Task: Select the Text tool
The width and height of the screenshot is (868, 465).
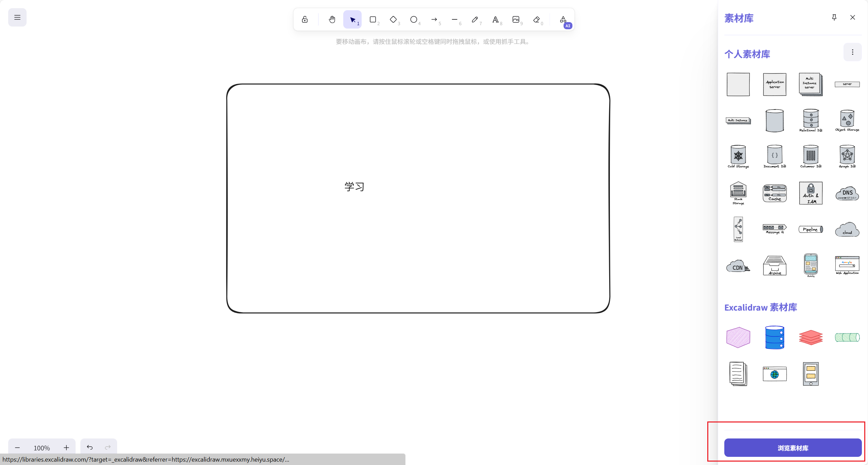Action: point(495,19)
